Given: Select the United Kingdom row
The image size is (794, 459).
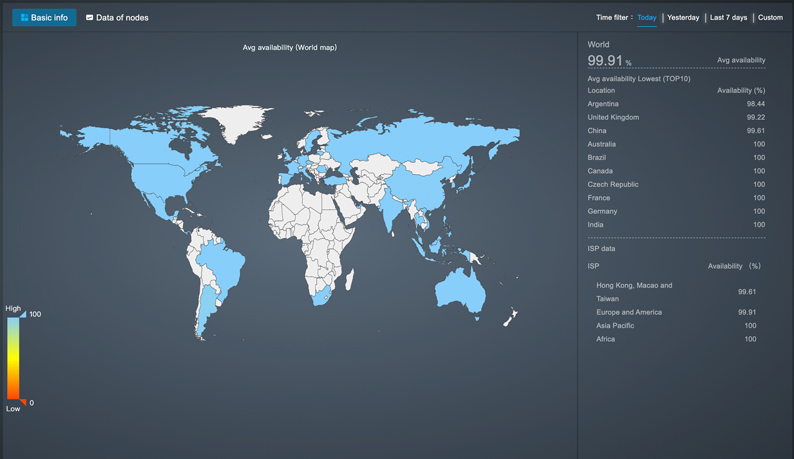Looking at the screenshot, I should 676,117.
